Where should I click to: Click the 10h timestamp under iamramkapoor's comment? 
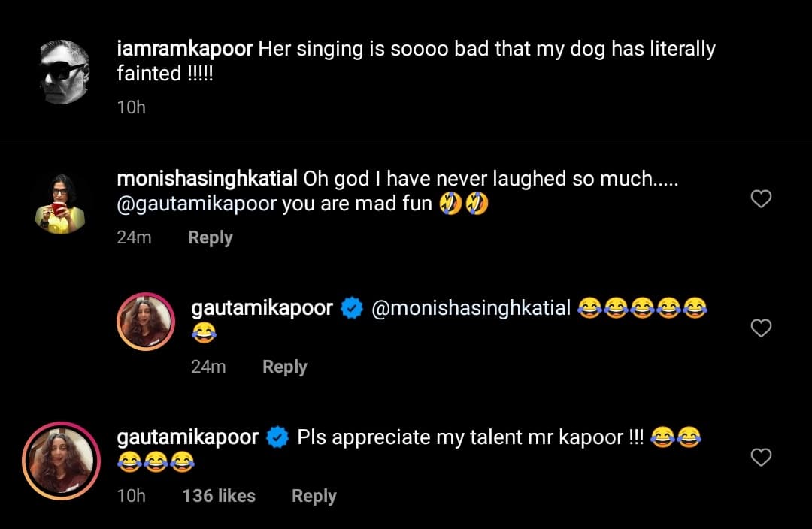[131, 107]
